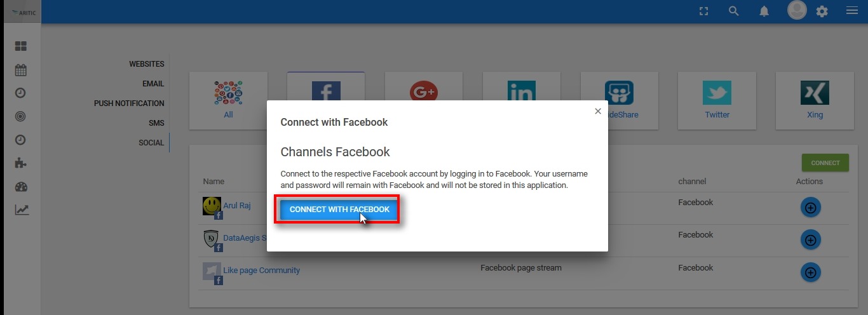Open the dashboard grid icon in sidebar
This screenshot has width=868, height=315.
point(21,46)
